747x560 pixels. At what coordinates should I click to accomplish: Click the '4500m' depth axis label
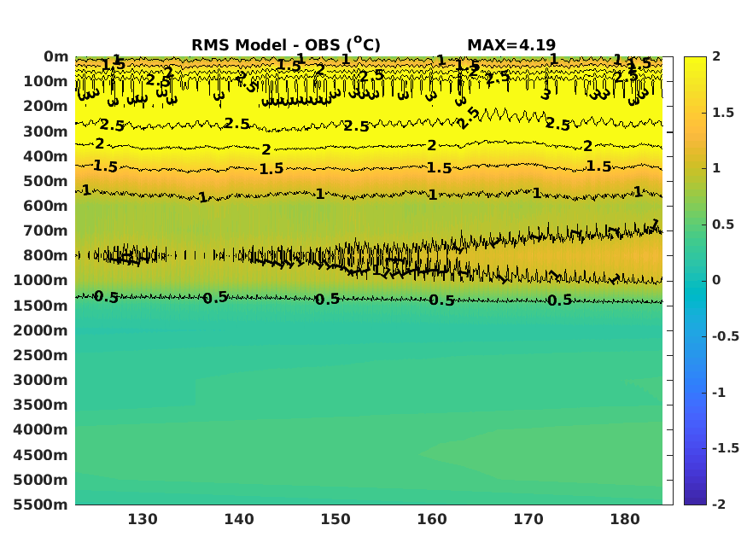(41, 455)
